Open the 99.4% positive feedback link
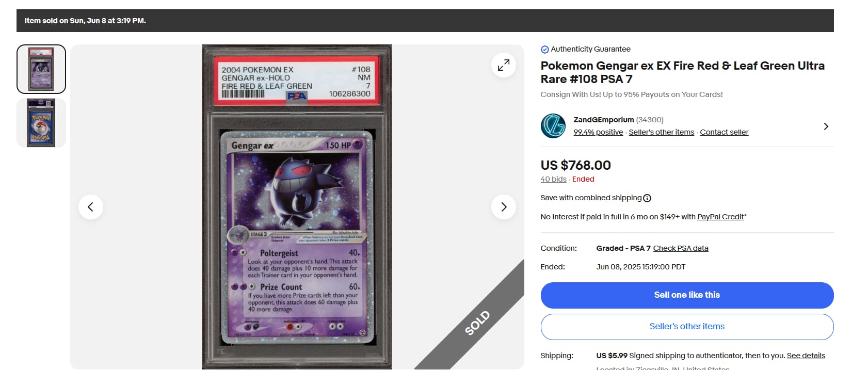The width and height of the screenshot is (868, 370). click(598, 132)
